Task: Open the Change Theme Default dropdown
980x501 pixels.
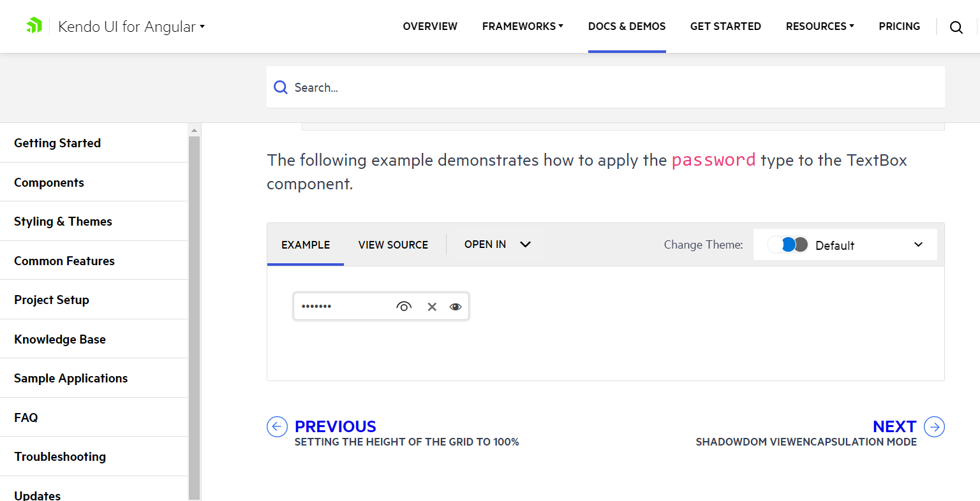Action: (x=845, y=245)
